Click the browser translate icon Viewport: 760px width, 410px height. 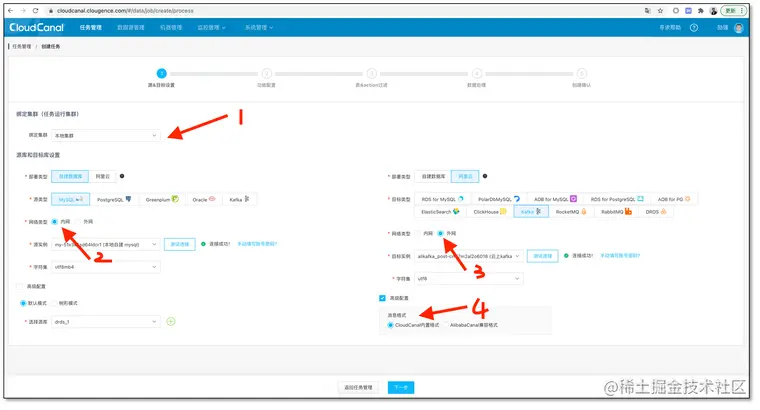coord(648,10)
